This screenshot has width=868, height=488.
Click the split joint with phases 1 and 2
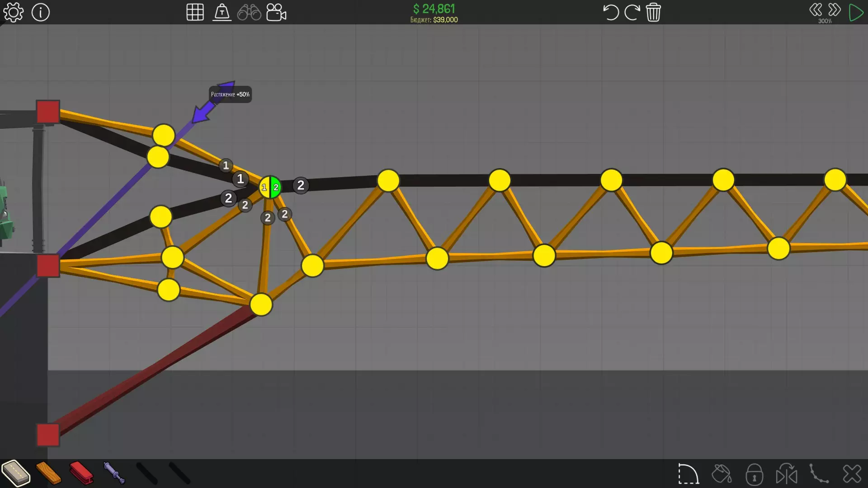(270, 187)
